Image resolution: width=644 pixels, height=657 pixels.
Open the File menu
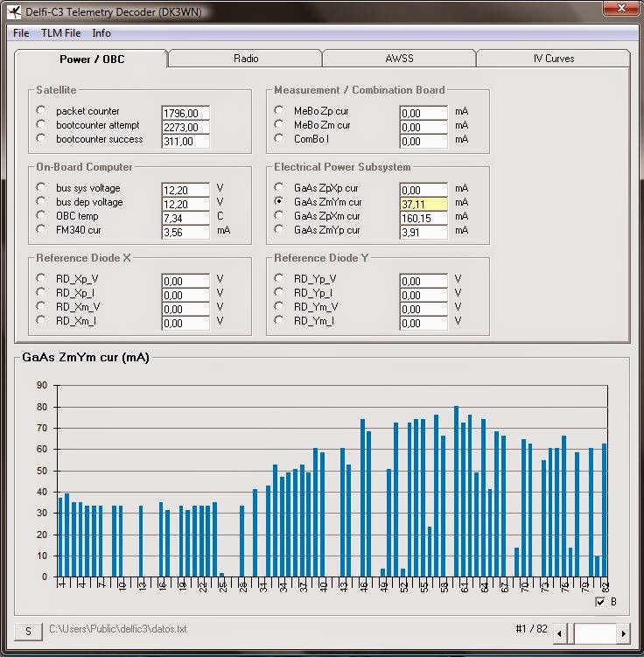[21, 33]
